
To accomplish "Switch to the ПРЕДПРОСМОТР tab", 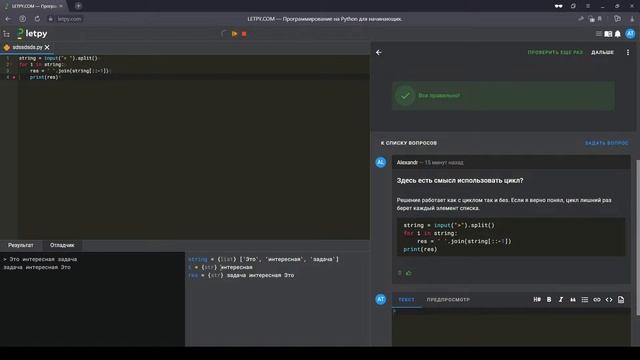I will pos(448,300).
